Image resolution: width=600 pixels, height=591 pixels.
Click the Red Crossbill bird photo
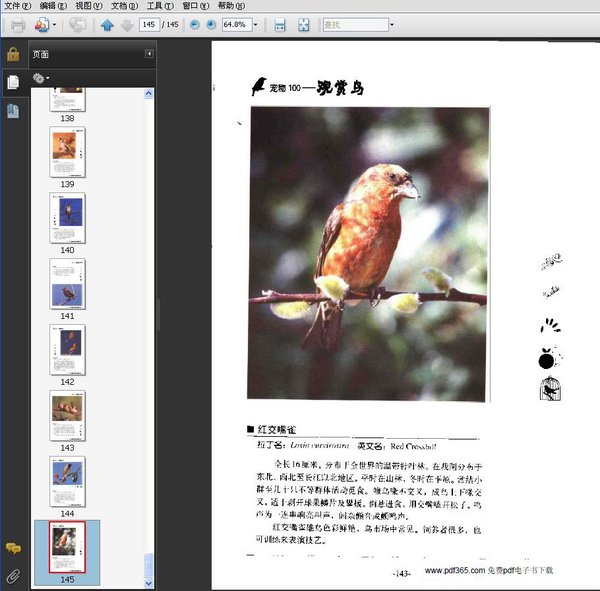368,254
